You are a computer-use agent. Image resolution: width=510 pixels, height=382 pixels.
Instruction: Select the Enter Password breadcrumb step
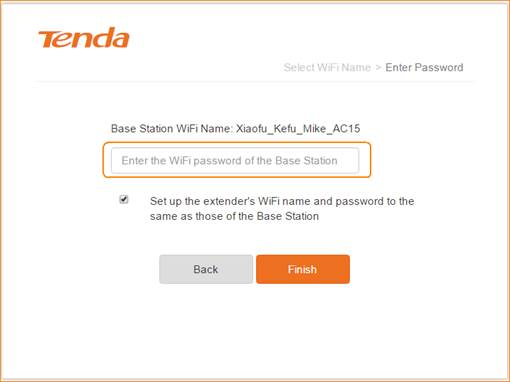click(x=424, y=67)
